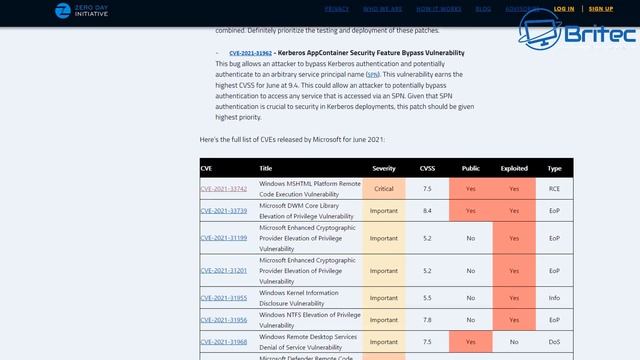Click the 7.5 CVSS value for CVE-2021-33742
Screen dimensions: 640x360
coord(427,189)
